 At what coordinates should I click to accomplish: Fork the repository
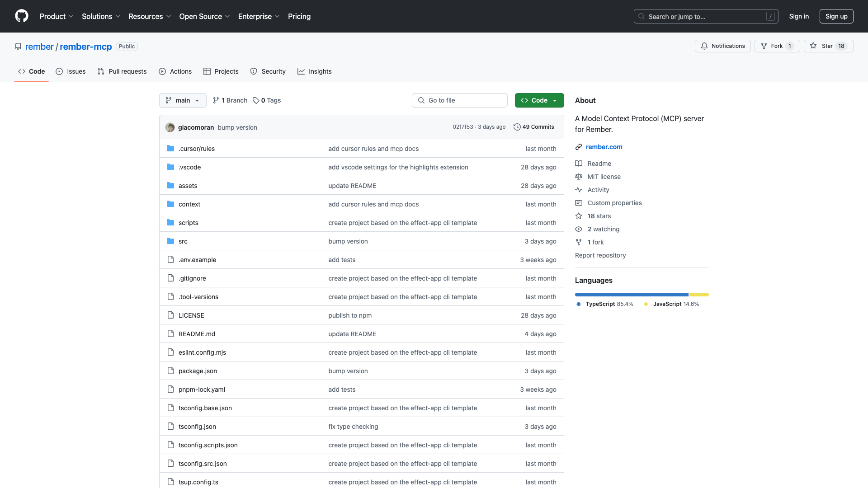pyautogui.click(x=776, y=46)
